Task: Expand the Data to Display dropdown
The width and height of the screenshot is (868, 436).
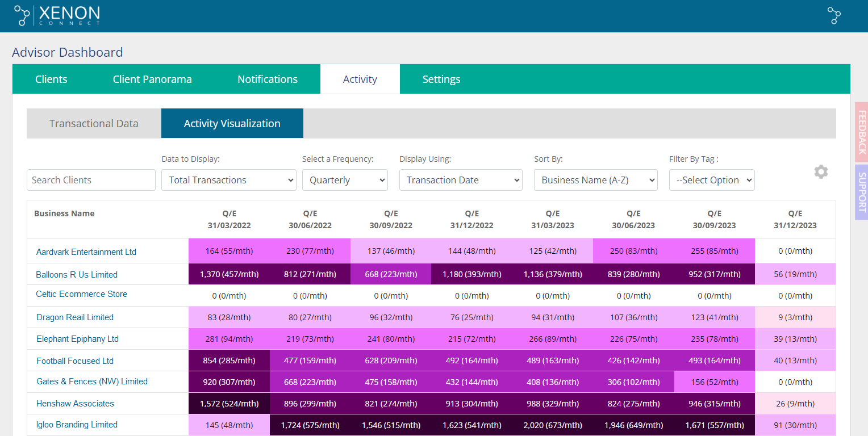Action: pos(229,180)
